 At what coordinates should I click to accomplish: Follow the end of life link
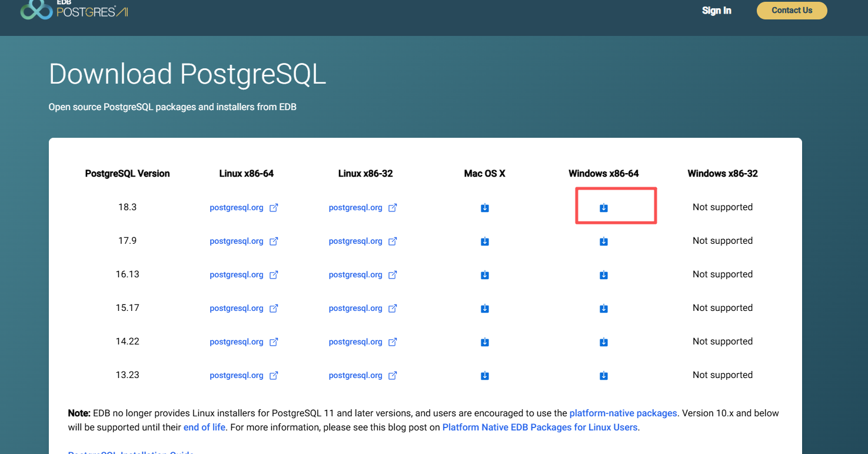(x=204, y=428)
